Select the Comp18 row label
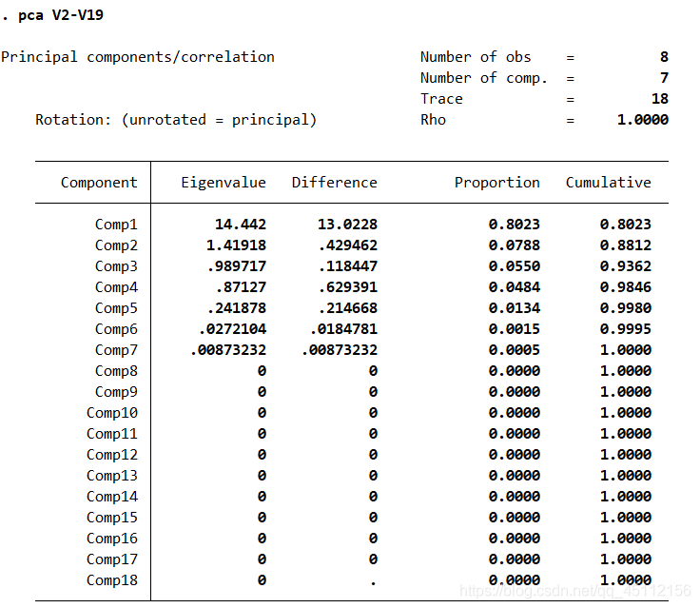The height and width of the screenshot is (608, 700). pyautogui.click(x=112, y=581)
